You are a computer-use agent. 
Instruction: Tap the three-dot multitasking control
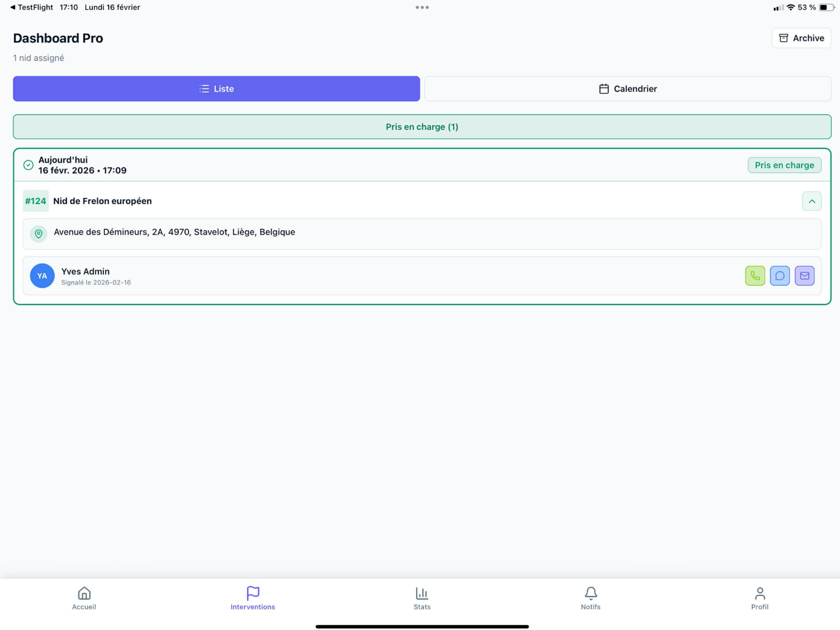[422, 7]
